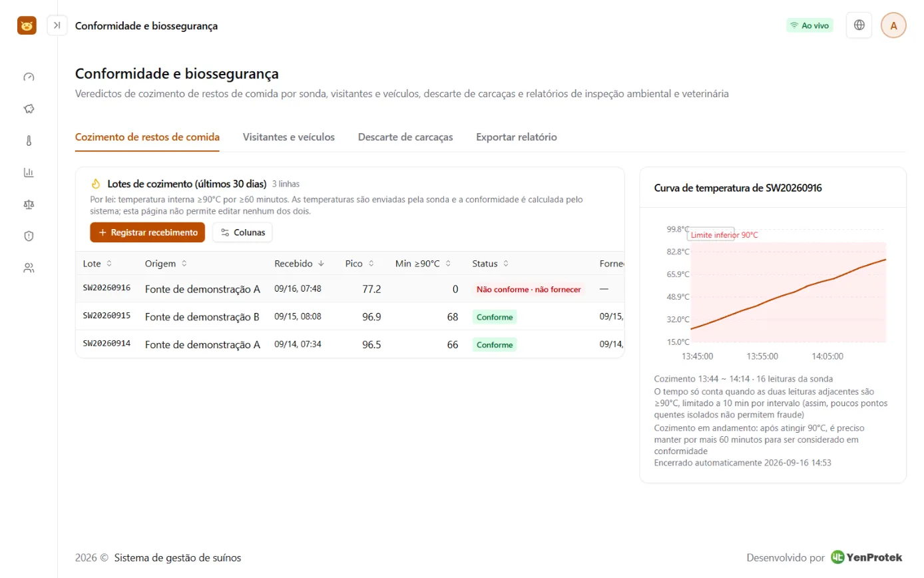Open the thermometer icon in sidebar

tap(29, 141)
